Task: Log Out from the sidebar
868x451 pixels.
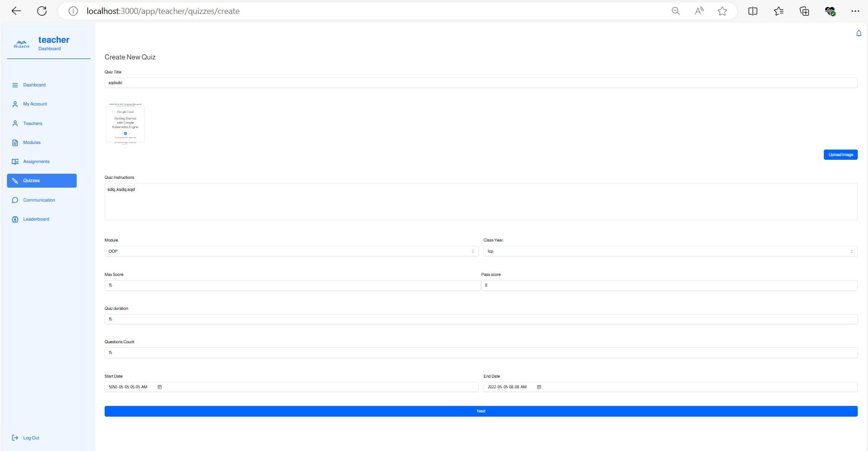Action: click(31, 438)
